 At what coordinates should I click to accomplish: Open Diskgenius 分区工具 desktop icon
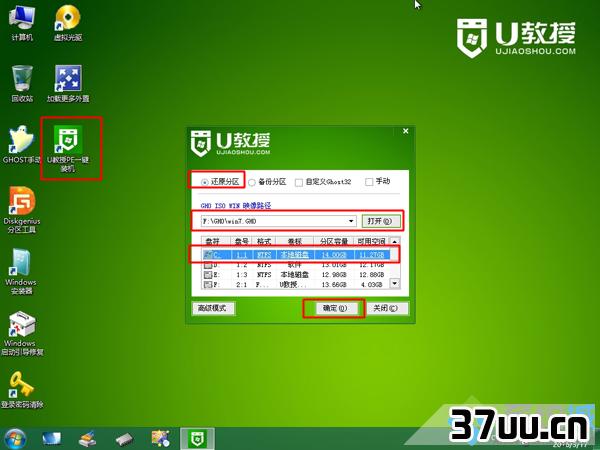[x=22, y=210]
